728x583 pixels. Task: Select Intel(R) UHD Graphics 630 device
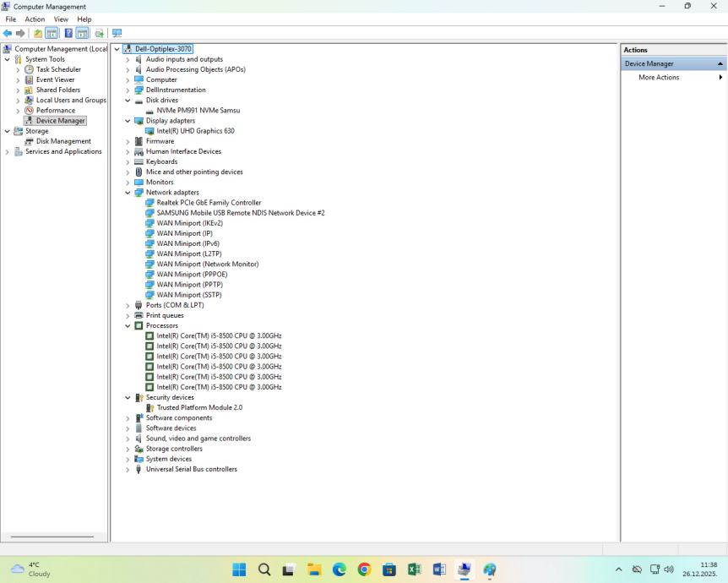point(195,131)
